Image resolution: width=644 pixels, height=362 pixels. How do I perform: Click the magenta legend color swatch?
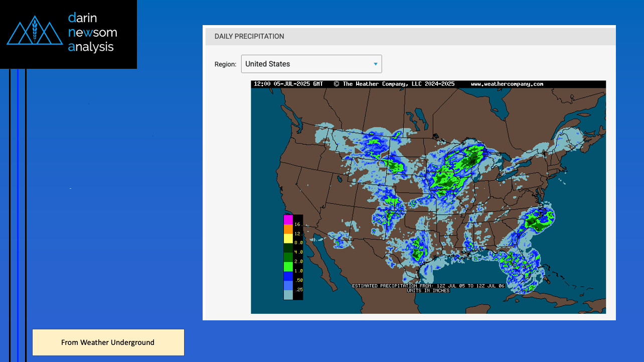click(x=288, y=219)
